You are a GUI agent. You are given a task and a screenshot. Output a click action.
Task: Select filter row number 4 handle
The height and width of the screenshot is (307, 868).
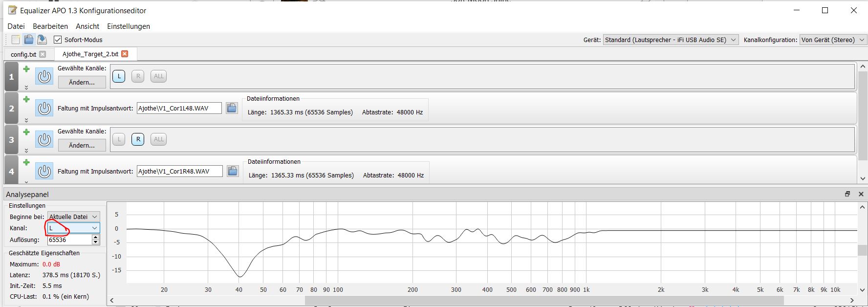point(12,171)
